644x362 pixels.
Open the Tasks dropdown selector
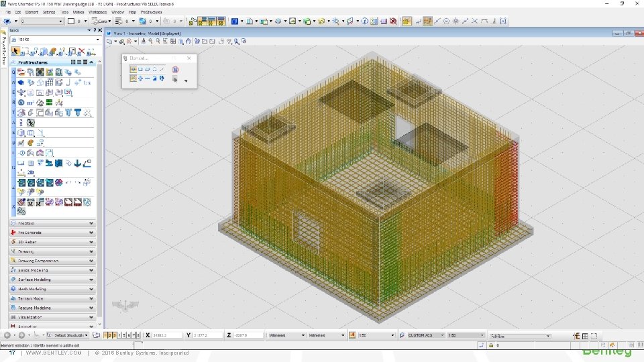click(x=55, y=40)
